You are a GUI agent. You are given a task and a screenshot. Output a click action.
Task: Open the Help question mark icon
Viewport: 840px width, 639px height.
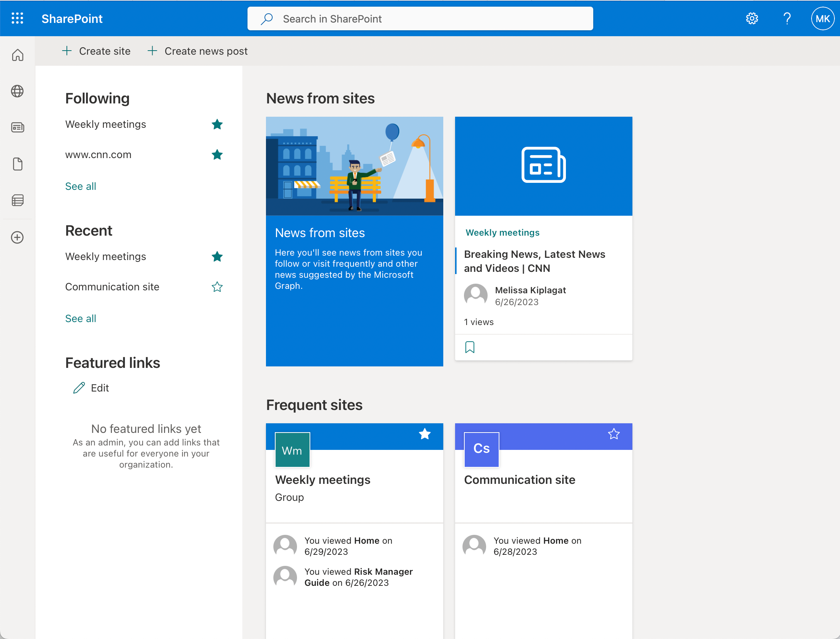click(787, 18)
